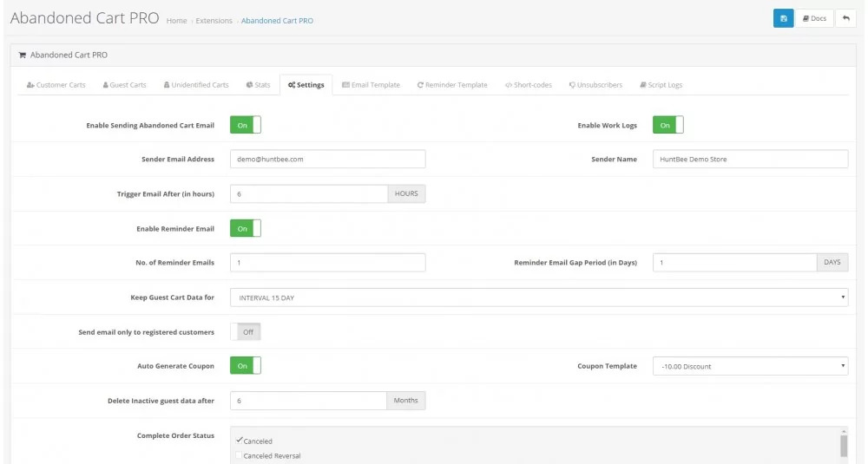Go to the Reminder Template tab

452,85
